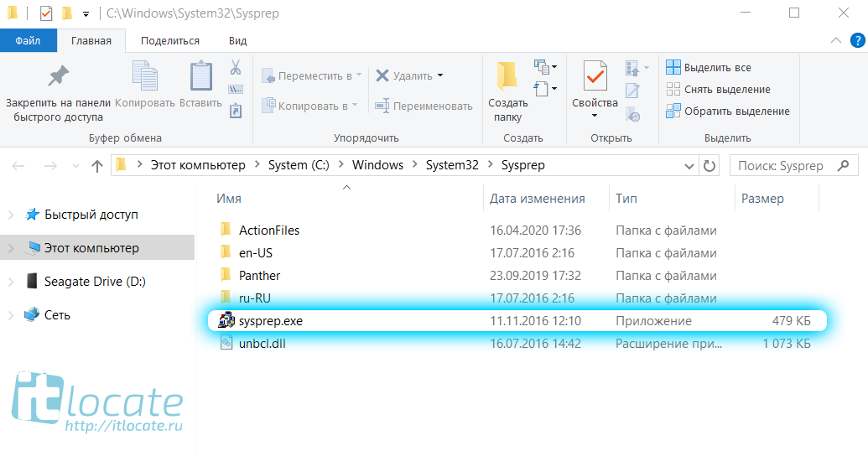Click the search magnifier icon
This screenshot has width=868, height=451.
tap(845, 165)
